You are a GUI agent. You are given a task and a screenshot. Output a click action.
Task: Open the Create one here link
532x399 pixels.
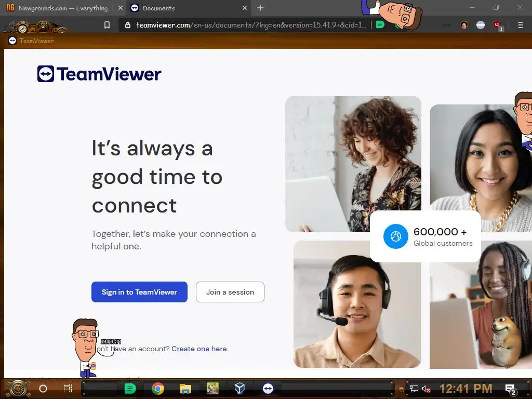[x=200, y=349]
